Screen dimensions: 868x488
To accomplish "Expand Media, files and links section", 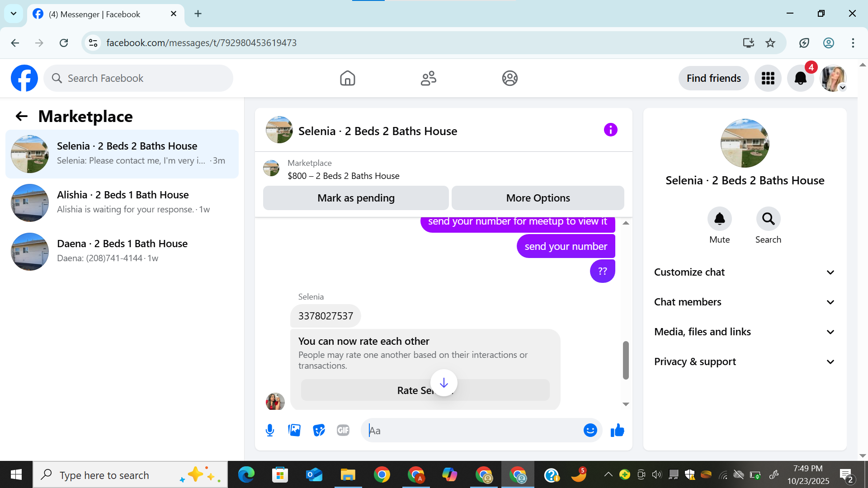I will point(744,332).
